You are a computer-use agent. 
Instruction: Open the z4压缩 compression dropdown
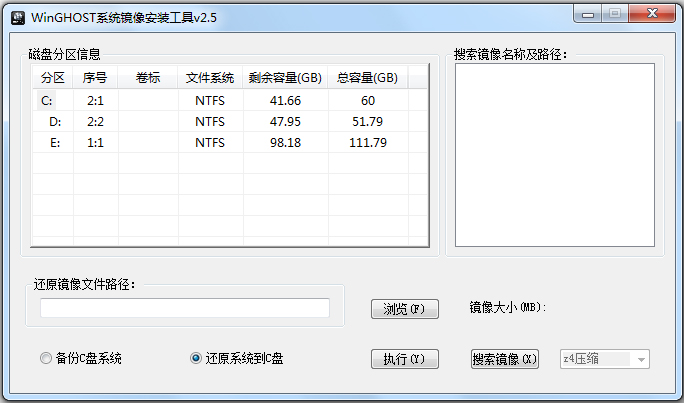605,359
